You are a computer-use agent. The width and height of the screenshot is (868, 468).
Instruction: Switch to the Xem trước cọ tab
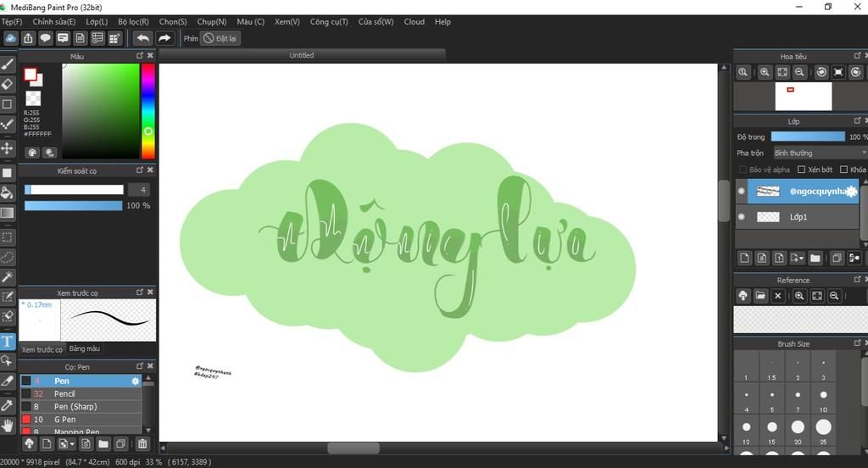click(42, 349)
